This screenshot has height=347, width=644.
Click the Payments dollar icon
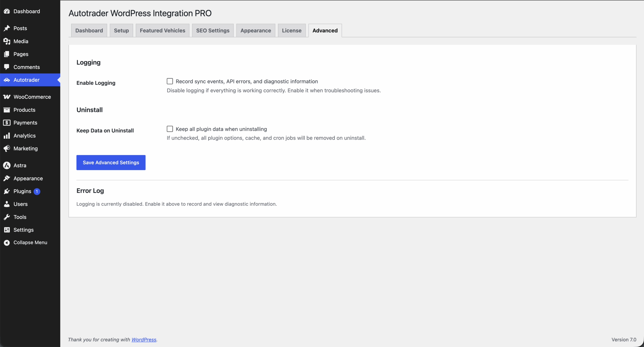[x=7, y=123]
